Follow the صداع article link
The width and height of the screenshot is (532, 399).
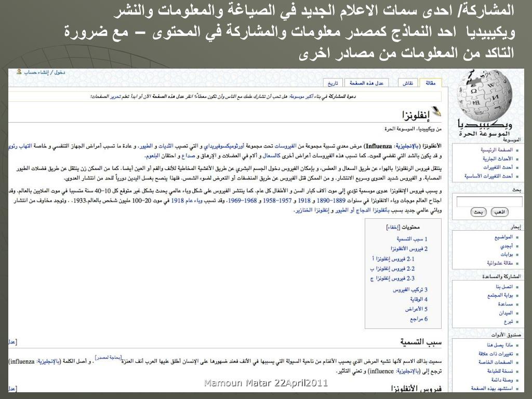click(x=188, y=156)
